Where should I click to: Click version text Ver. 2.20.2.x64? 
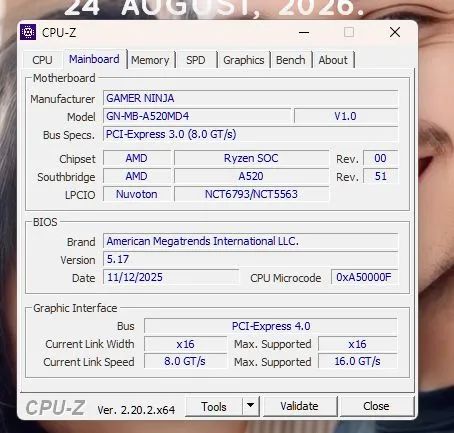[x=136, y=410]
